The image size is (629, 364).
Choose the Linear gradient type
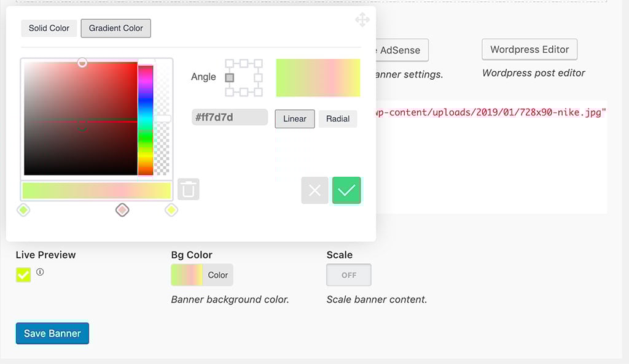tap(294, 119)
